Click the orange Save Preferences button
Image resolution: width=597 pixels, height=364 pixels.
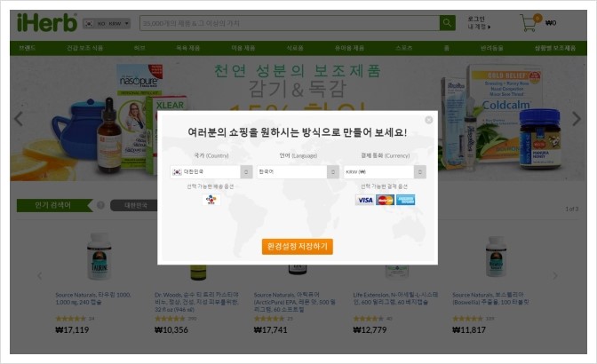pos(298,247)
